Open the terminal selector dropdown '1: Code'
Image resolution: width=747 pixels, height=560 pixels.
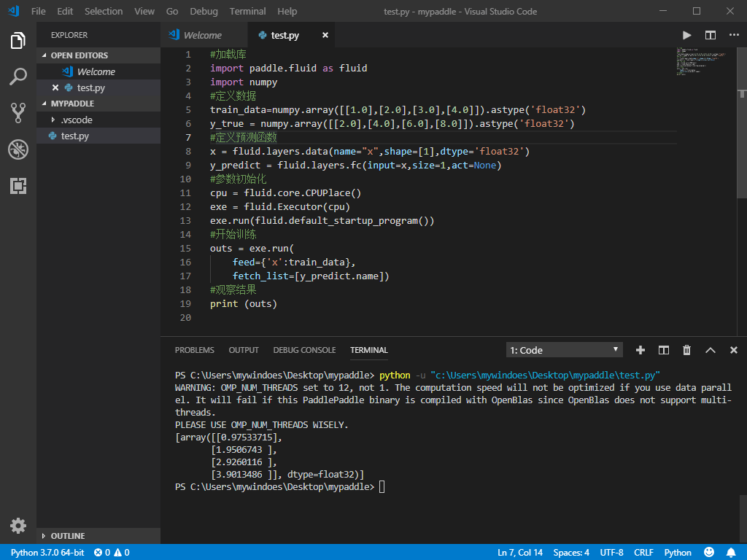pos(564,350)
